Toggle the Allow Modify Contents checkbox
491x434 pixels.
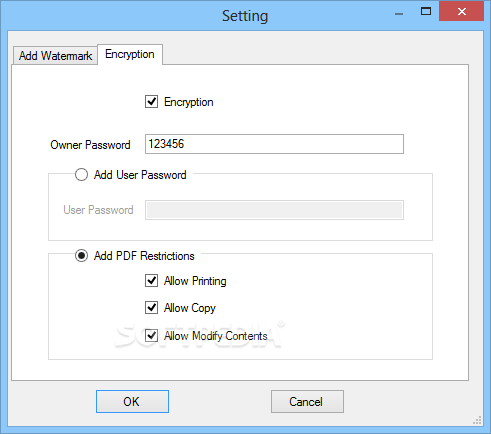[x=152, y=335]
